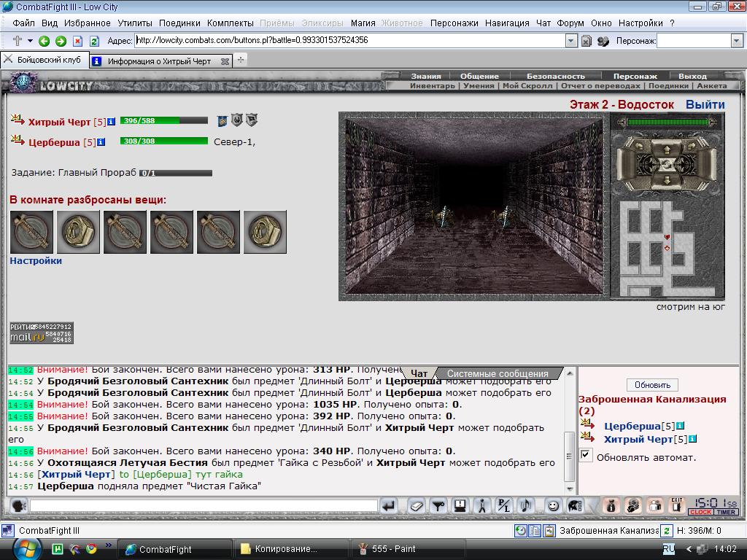Screen dimensions: 747x560
Task: Open the Общение header menu
Action: (x=479, y=76)
